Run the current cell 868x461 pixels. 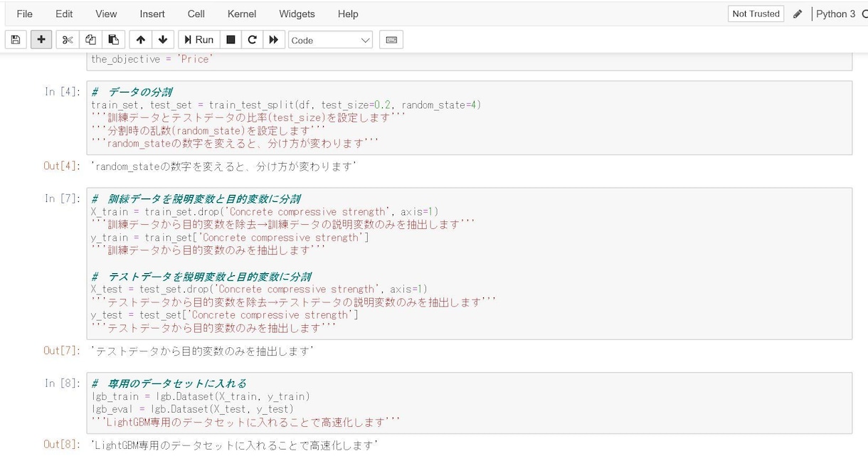(199, 40)
